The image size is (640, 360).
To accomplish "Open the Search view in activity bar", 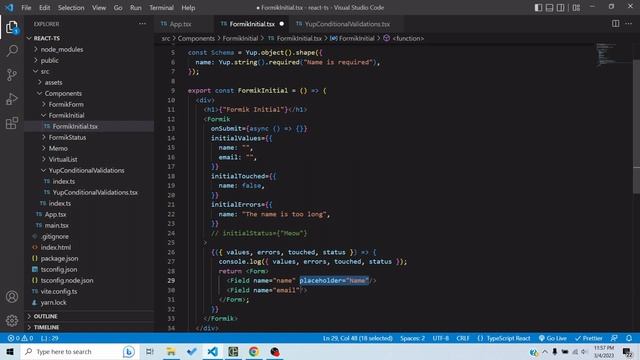I will (12, 51).
